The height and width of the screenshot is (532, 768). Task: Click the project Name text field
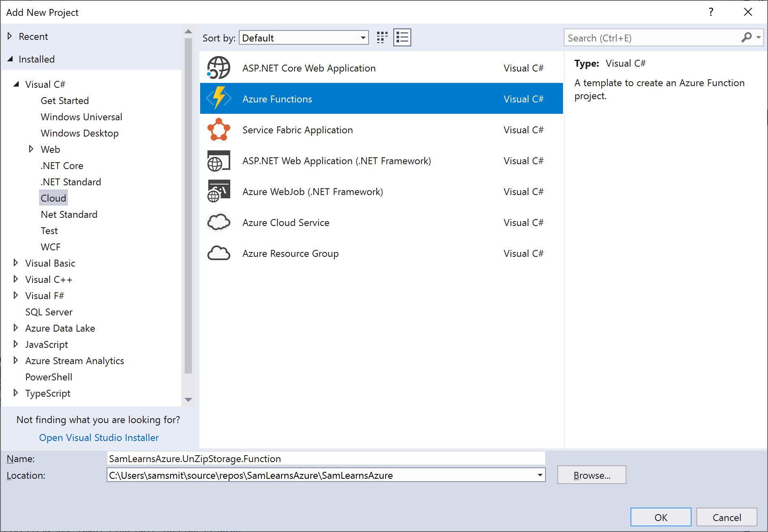[x=325, y=459]
